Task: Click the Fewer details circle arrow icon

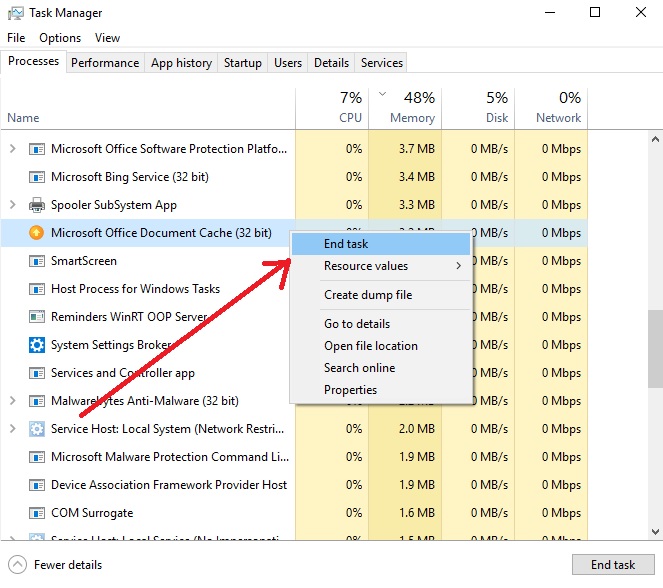Action: click(17, 565)
